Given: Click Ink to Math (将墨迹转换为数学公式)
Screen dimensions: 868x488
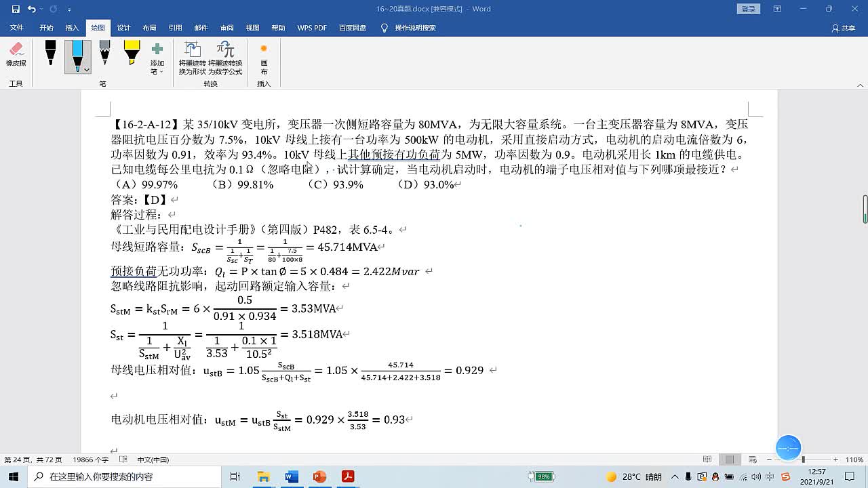Looking at the screenshot, I should click(x=225, y=58).
